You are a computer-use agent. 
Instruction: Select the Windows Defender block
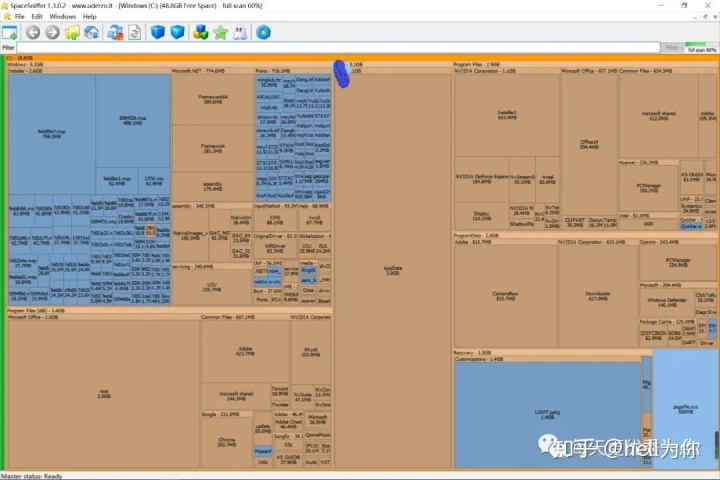point(667,302)
